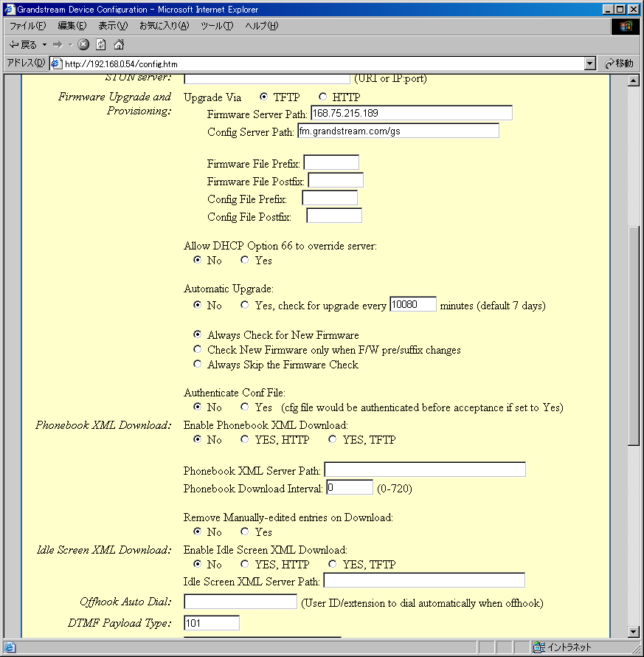
Task: Enable Yes for DHCP Option 66 override
Action: point(244,260)
